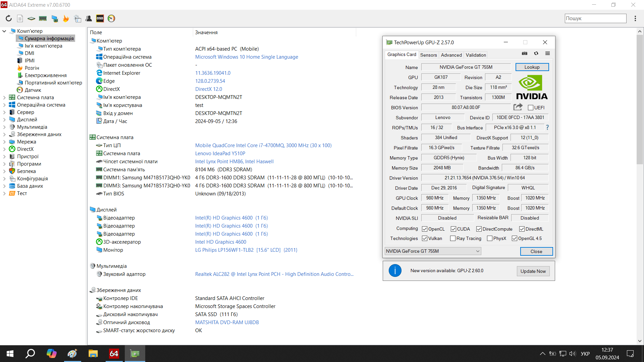Open the OSD panel toolbar icon
Image resolution: width=644 pixels, height=362 pixels.
[x=100, y=18]
